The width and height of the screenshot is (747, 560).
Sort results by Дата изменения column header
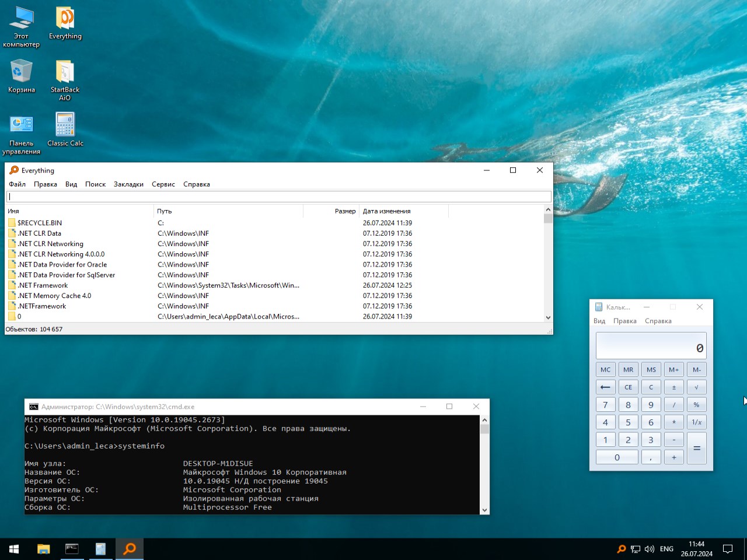click(386, 211)
